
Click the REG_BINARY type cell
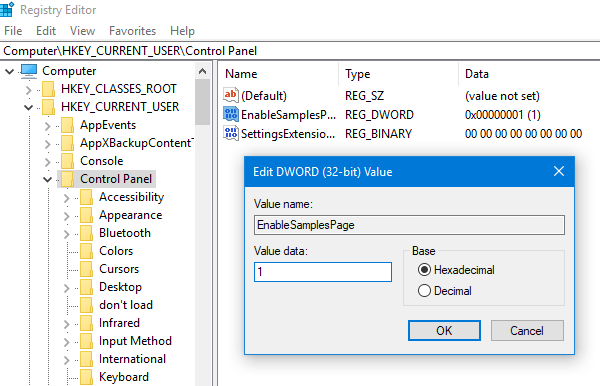pos(378,134)
